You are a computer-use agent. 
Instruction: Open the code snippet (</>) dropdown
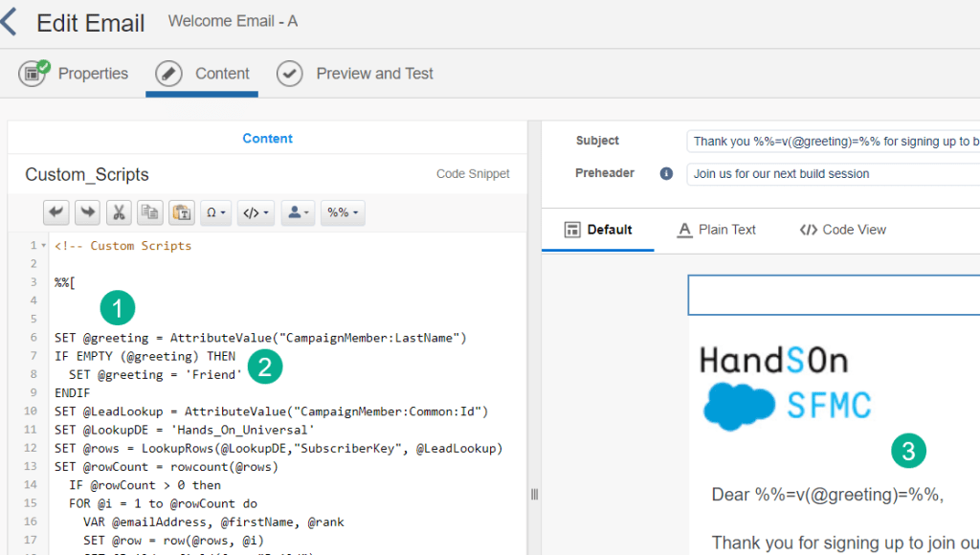[256, 212]
